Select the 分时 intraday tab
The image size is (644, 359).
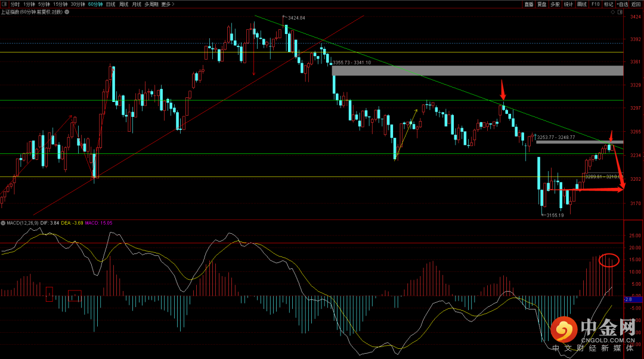click(16, 4)
